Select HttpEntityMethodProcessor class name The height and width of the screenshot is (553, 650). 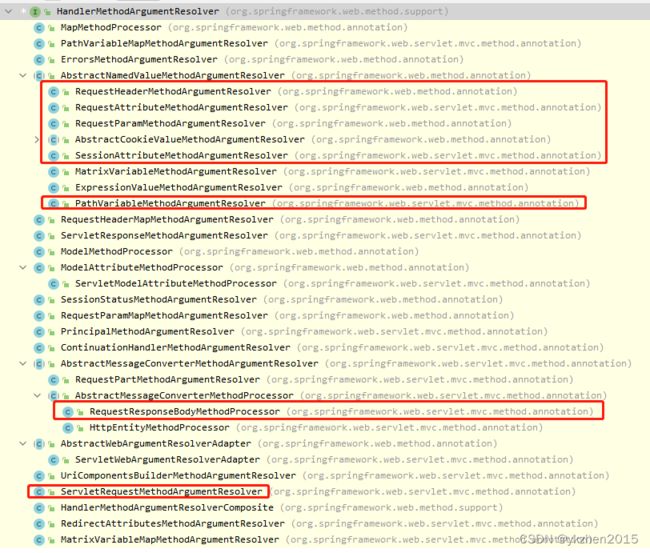click(160, 427)
